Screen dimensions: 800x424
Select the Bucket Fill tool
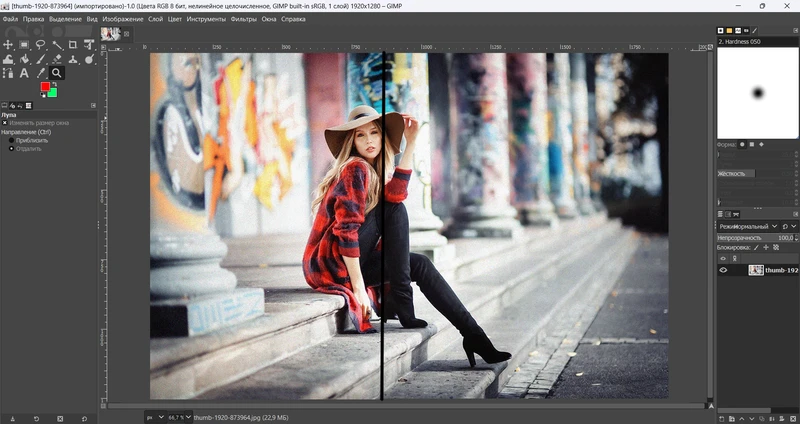24,59
